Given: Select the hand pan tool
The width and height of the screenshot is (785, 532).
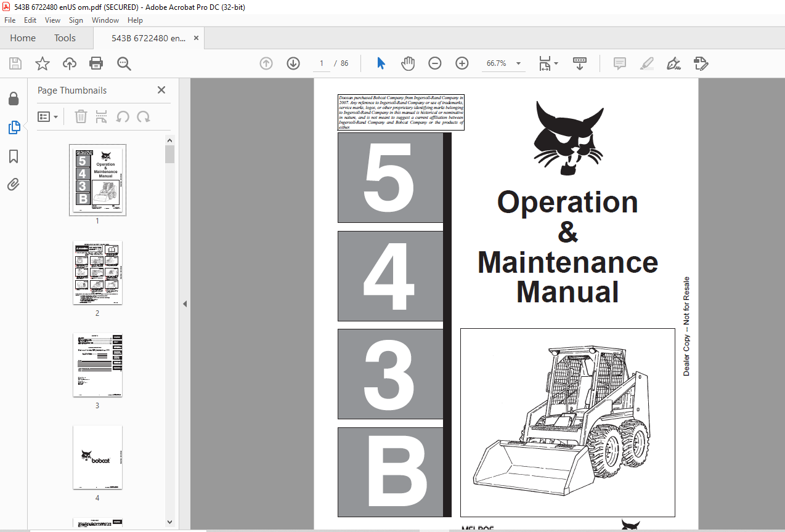Looking at the screenshot, I should coord(408,63).
